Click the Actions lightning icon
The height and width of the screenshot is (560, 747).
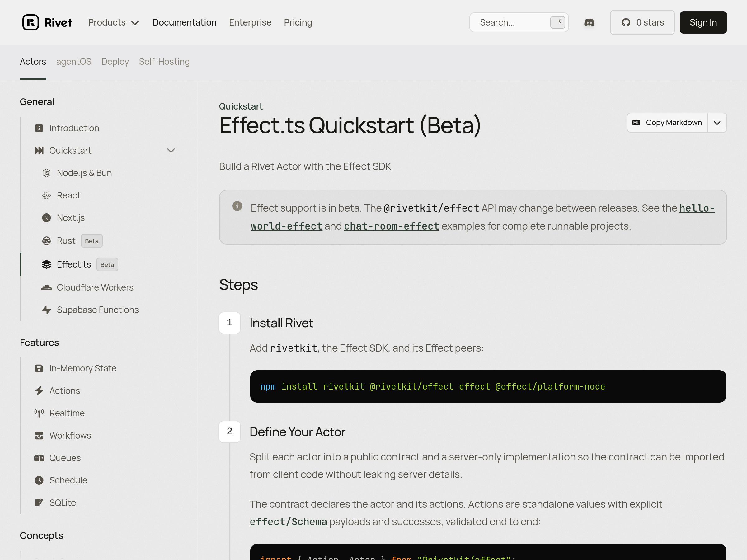tap(39, 390)
